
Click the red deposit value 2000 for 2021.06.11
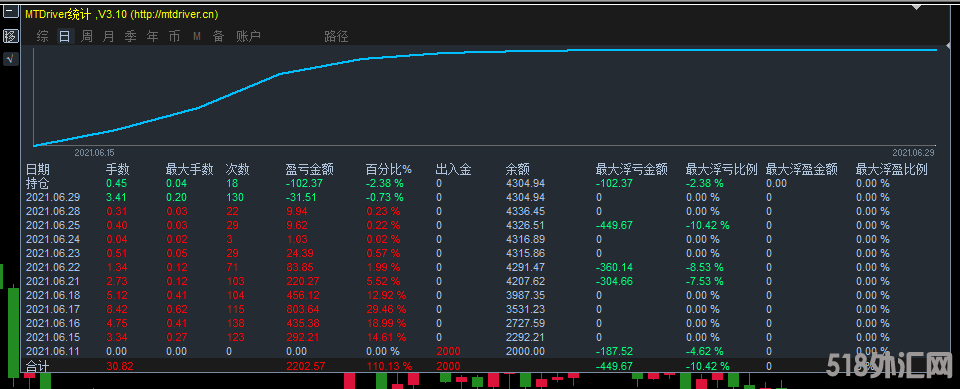point(448,351)
